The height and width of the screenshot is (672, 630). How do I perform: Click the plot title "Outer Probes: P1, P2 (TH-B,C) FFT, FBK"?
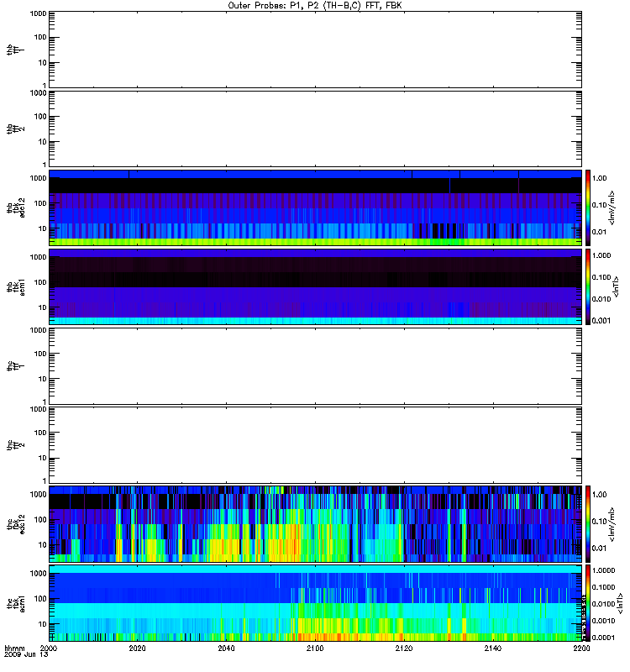[x=315, y=6]
